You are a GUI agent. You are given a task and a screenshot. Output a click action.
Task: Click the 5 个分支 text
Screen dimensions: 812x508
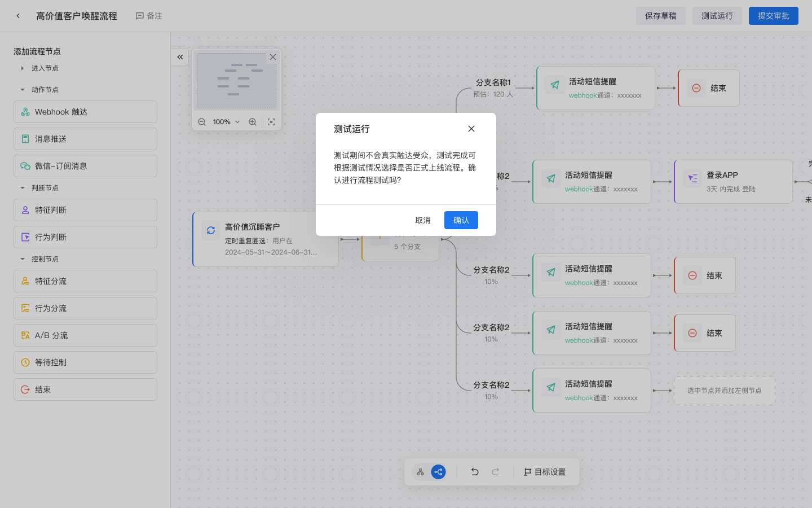pyautogui.click(x=407, y=247)
